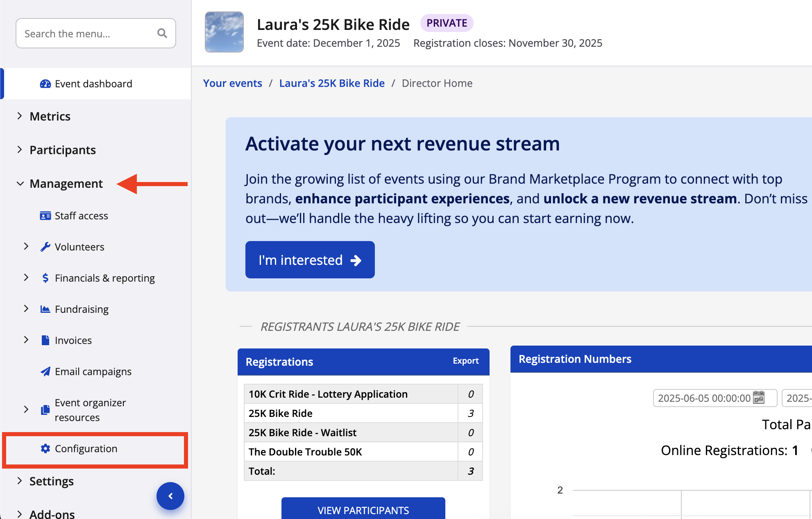
Task: Click Your events breadcrumb link
Action: 232,83
